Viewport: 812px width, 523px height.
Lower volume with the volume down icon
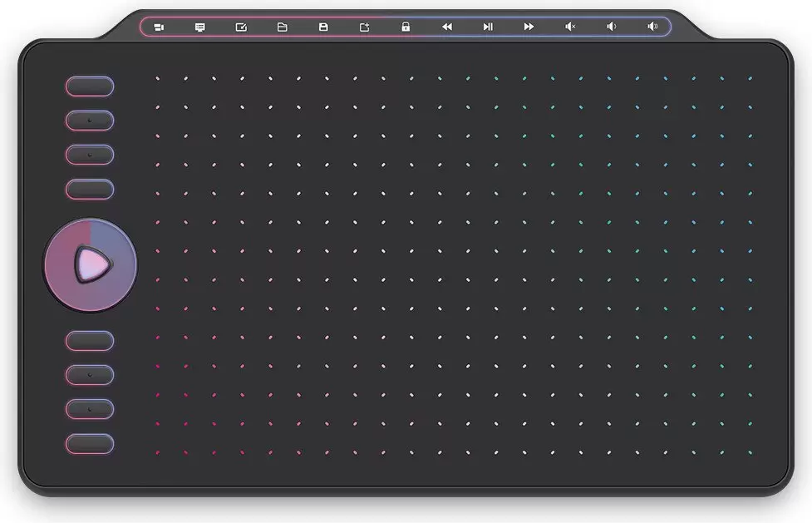tap(611, 27)
